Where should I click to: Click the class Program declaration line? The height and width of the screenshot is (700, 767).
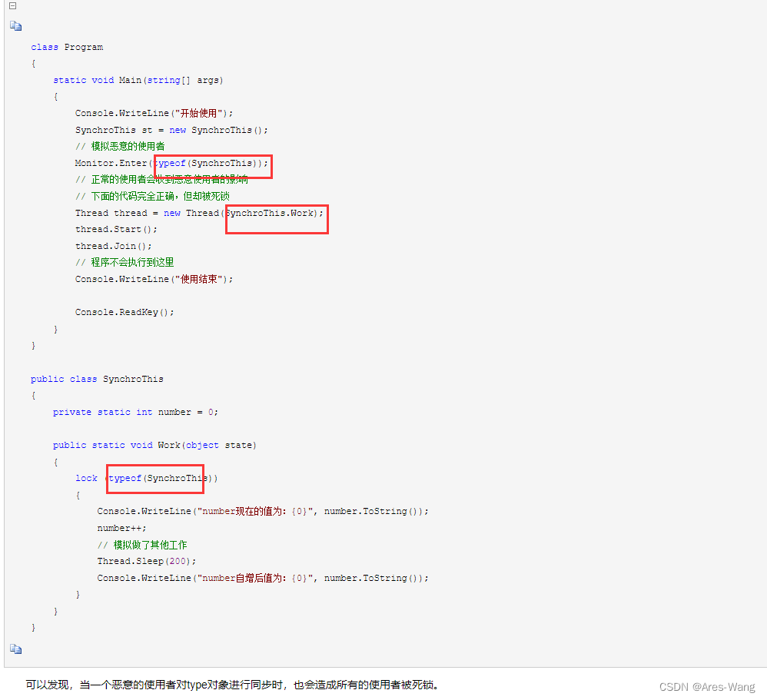pyautogui.click(x=67, y=46)
